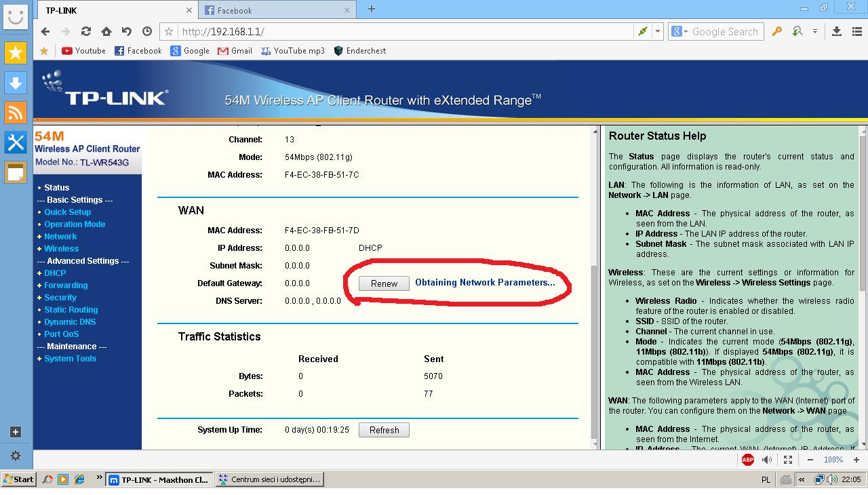Reload the current page
Viewport: 868px width, 495px height.
86,31
